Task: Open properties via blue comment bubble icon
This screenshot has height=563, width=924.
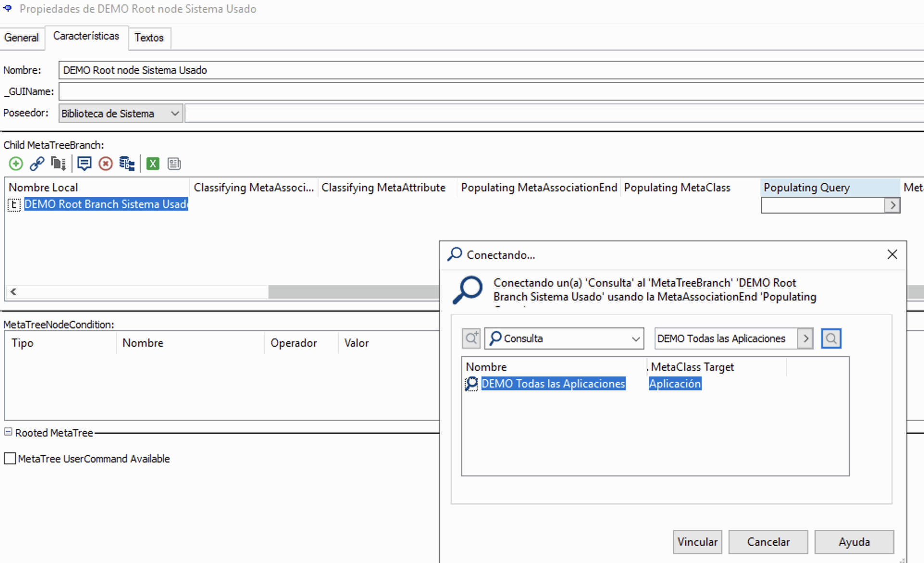Action: click(x=84, y=164)
